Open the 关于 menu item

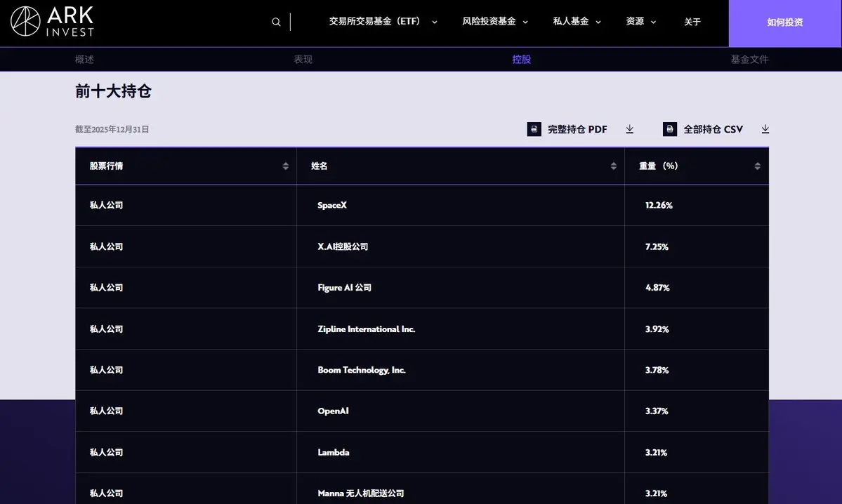point(692,22)
